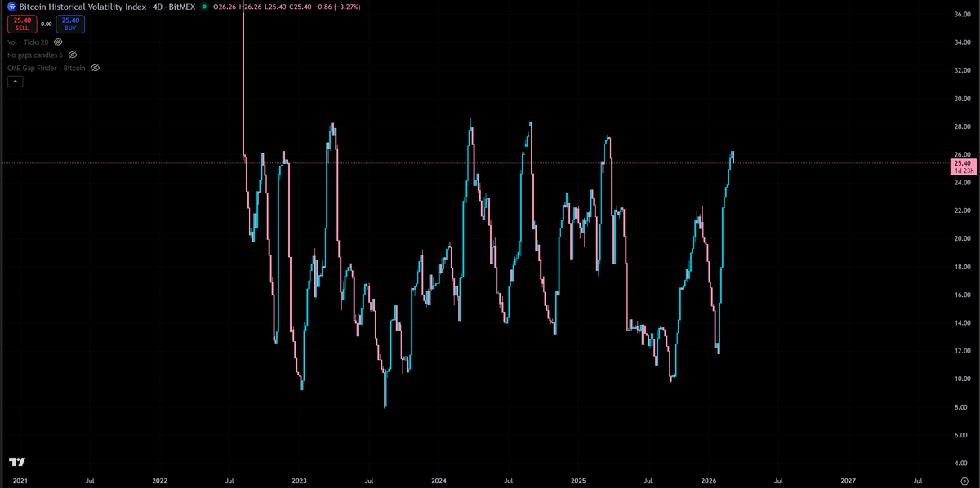Screen dimensions: 980x488
Task: Toggle visibility of CME Gap Finder indicator
Action: [x=95, y=68]
